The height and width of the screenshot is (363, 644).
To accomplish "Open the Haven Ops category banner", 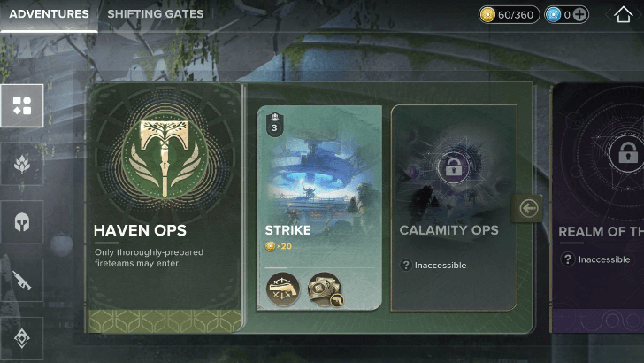I will pyautogui.click(x=165, y=207).
